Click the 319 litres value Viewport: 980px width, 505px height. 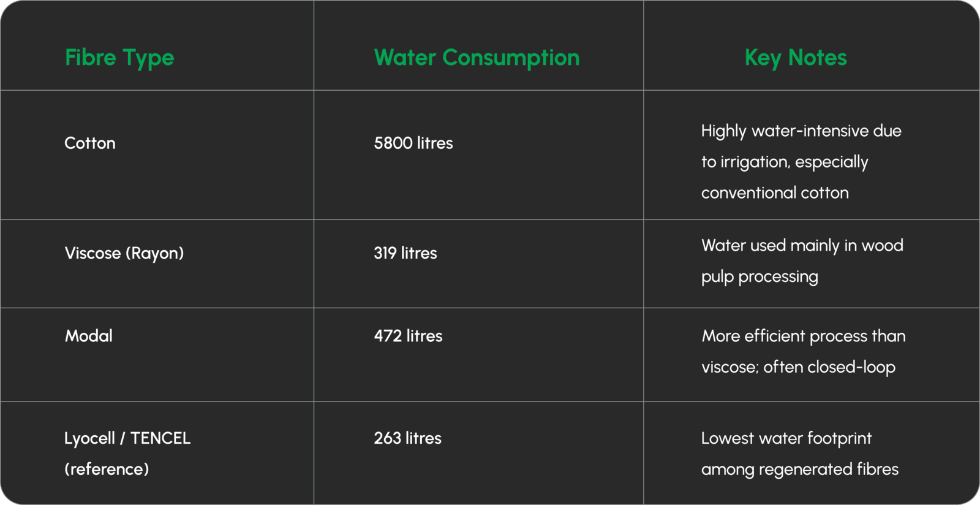[405, 253]
